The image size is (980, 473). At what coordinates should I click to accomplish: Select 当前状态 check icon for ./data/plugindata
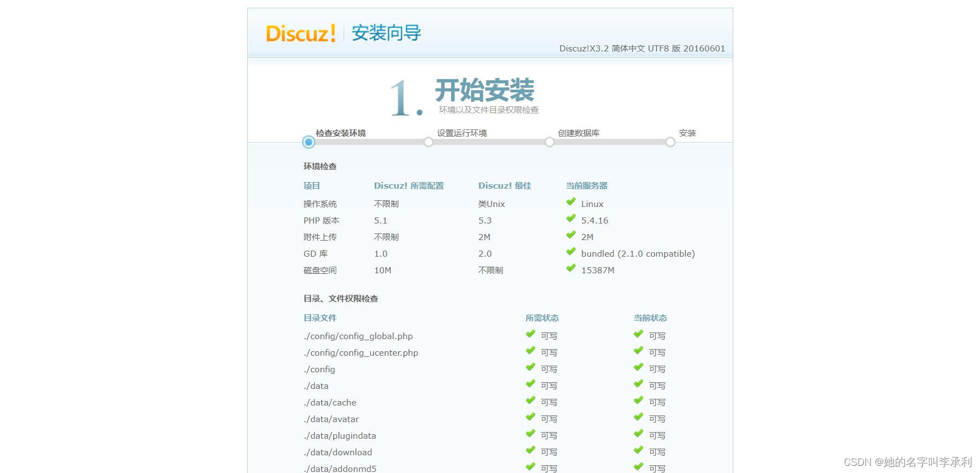pos(639,434)
